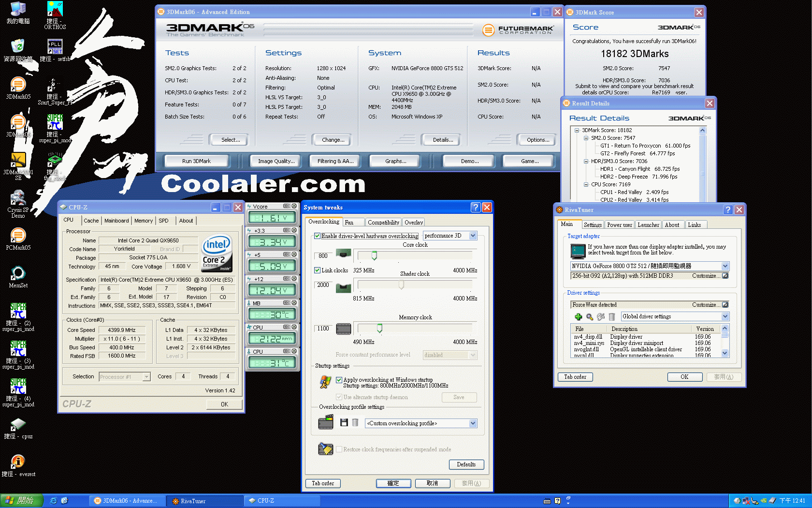Open the MemSet desktop icon
This screenshot has width=812, height=508.
coord(18,276)
